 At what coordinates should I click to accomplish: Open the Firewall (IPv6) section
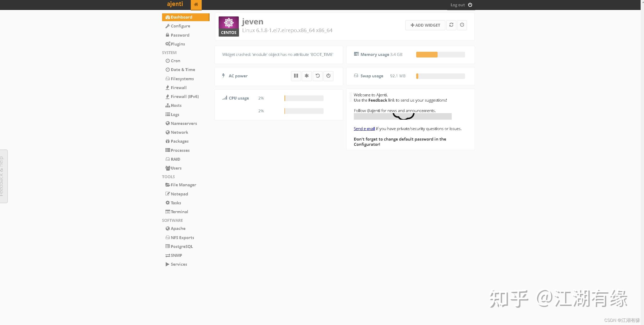184,96
